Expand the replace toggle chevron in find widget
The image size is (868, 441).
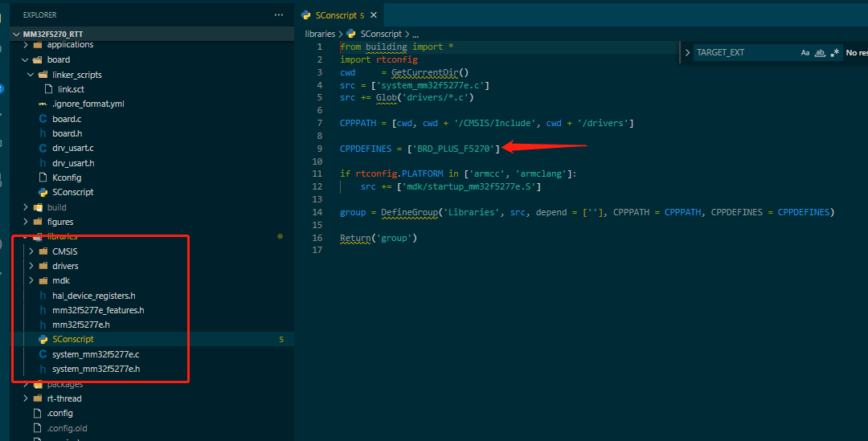pos(687,52)
